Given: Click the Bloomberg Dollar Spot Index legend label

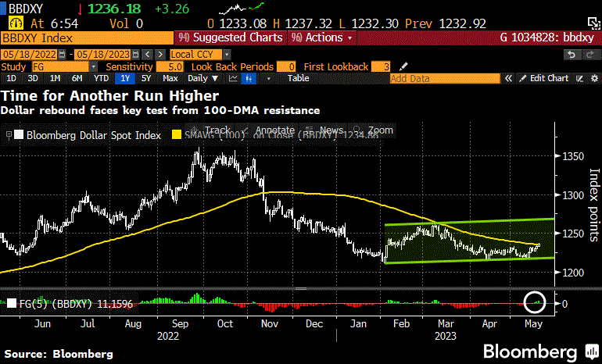Looking at the screenshot, I should [x=94, y=135].
